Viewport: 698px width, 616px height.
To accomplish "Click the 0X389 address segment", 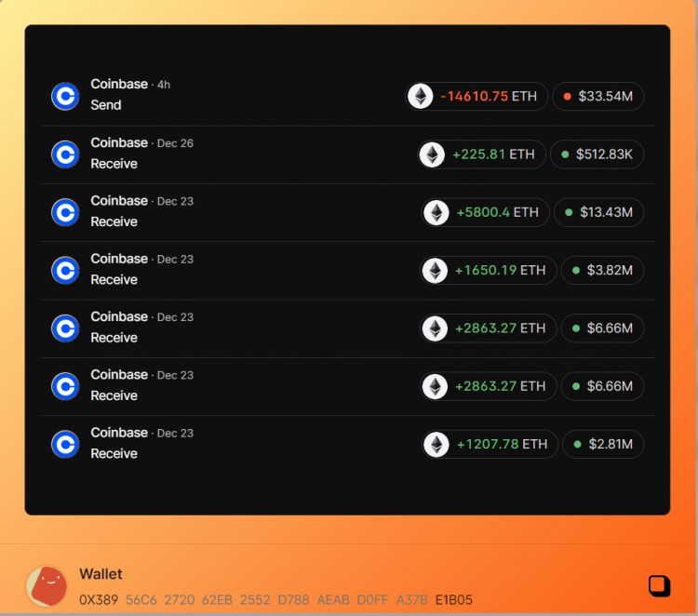I will (x=99, y=600).
